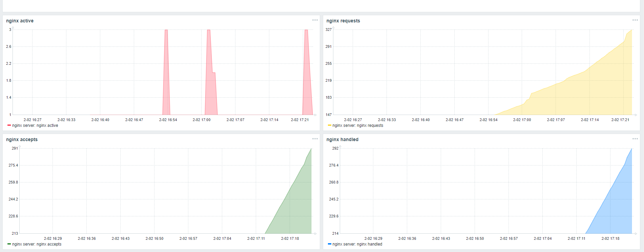This screenshot has width=644, height=252.
Task: Click the '2-02 16:57' label under nginx handled
Action: coord(509,238)
